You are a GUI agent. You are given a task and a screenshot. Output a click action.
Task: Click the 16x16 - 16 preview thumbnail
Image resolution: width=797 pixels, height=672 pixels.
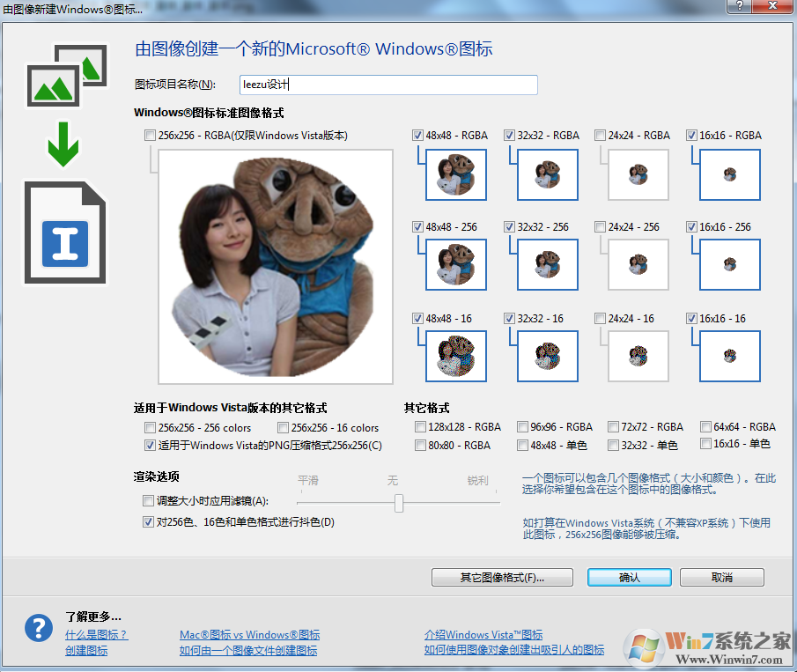[x=729, y=357]
